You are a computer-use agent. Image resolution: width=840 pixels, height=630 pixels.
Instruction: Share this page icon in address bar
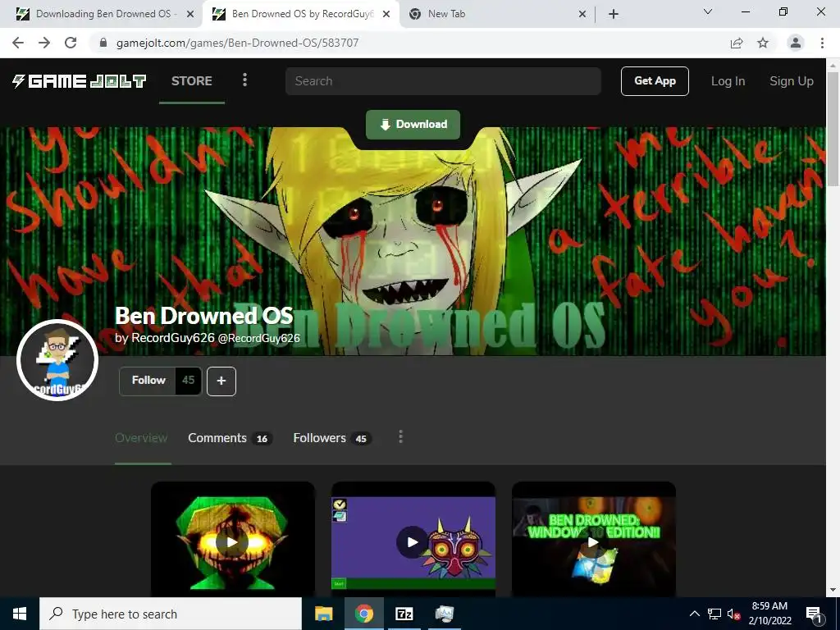tap(737, 43)
